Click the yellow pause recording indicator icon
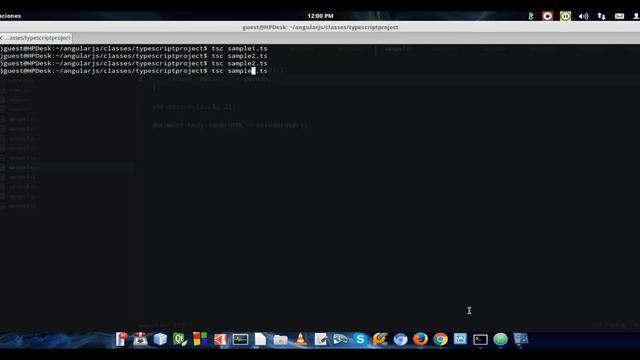 (565, 16)
